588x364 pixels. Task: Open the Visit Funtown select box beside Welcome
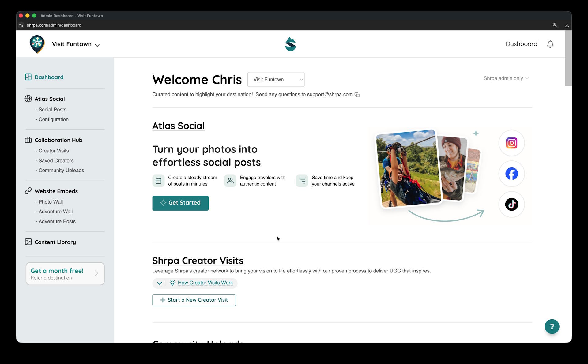[276, 80]
